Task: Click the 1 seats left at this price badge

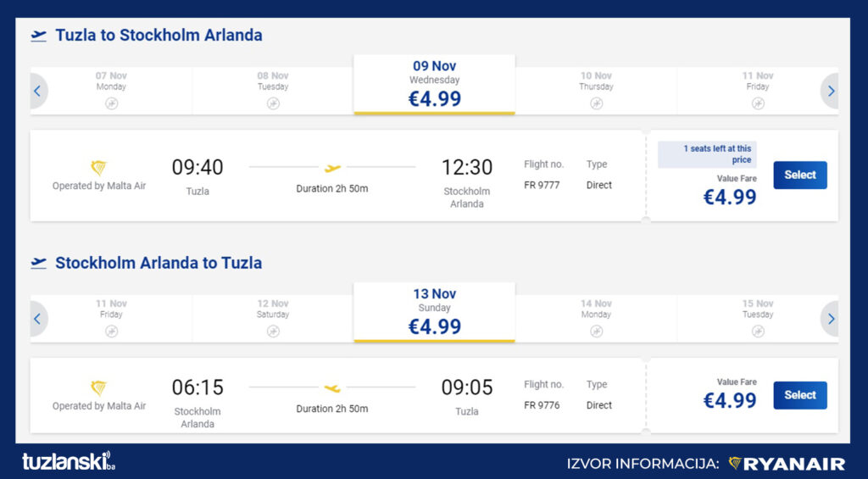Action: tap(707, 154)
